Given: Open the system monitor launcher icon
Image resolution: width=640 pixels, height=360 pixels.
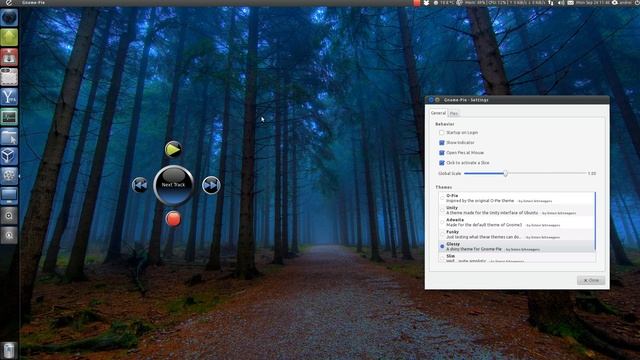Looking at the screenshot, I should click(x=9, y=117).
